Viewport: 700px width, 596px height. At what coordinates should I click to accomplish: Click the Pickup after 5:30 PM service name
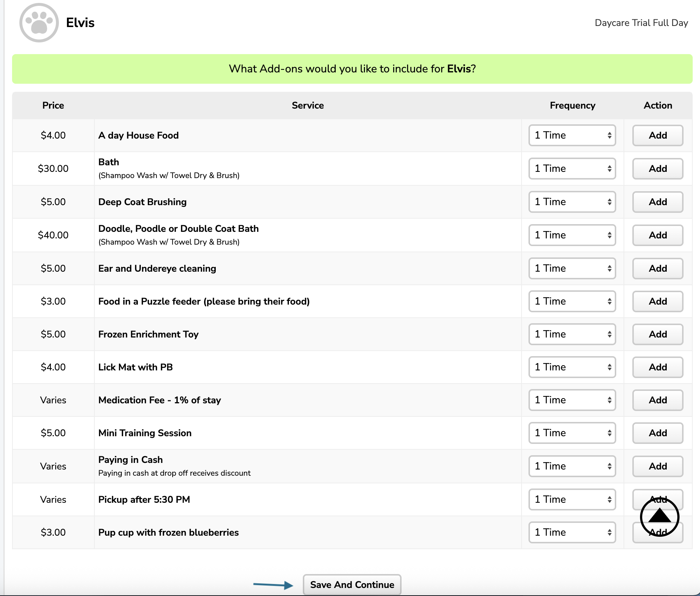(x=144, y=499)
